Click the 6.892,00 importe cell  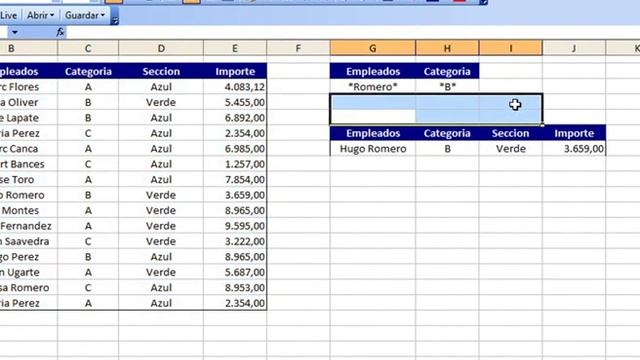click(x=235, y=118)
